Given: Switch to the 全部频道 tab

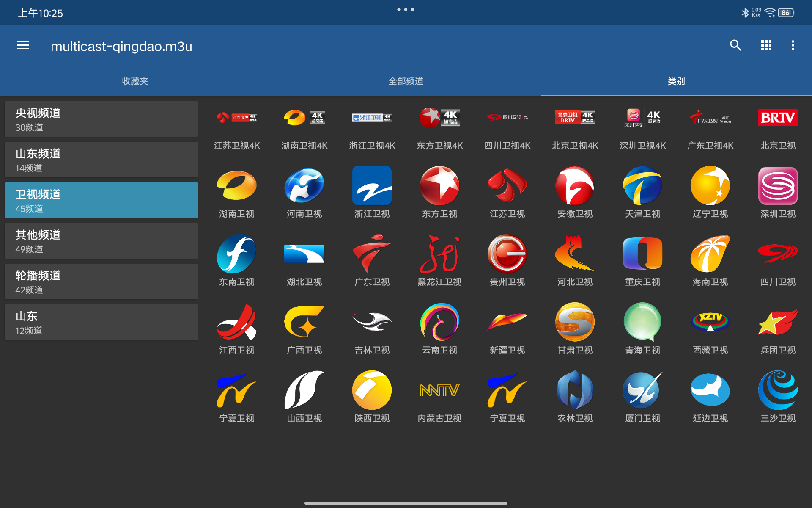Looking at the screenshot, I should [x=406, y=81].
